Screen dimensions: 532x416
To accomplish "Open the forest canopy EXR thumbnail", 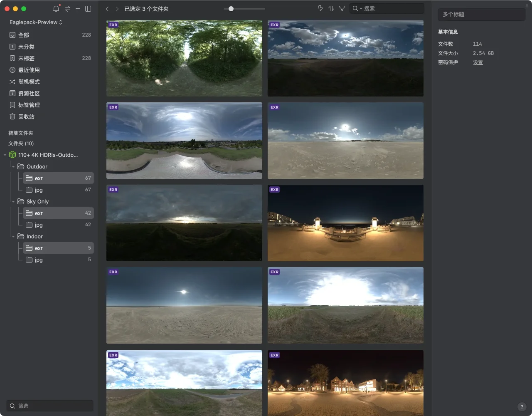I will 184,58.
